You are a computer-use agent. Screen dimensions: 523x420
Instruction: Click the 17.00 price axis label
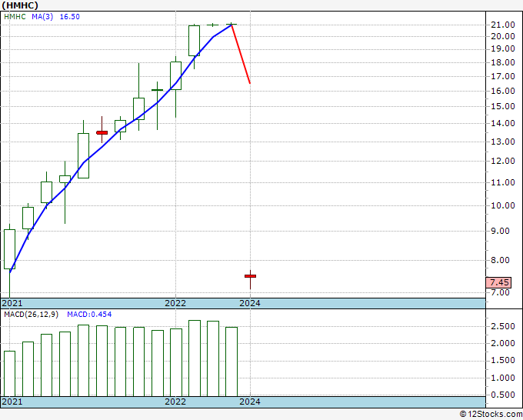(x=503, y=76)
